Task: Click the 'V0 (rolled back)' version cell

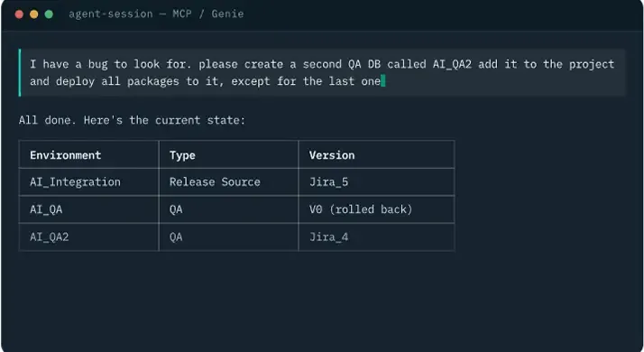Action: 376,209
